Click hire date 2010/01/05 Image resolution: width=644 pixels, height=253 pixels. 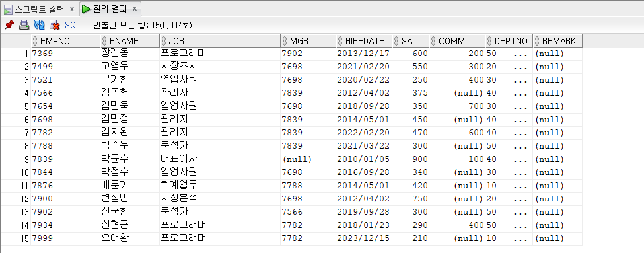click(363, 159)
